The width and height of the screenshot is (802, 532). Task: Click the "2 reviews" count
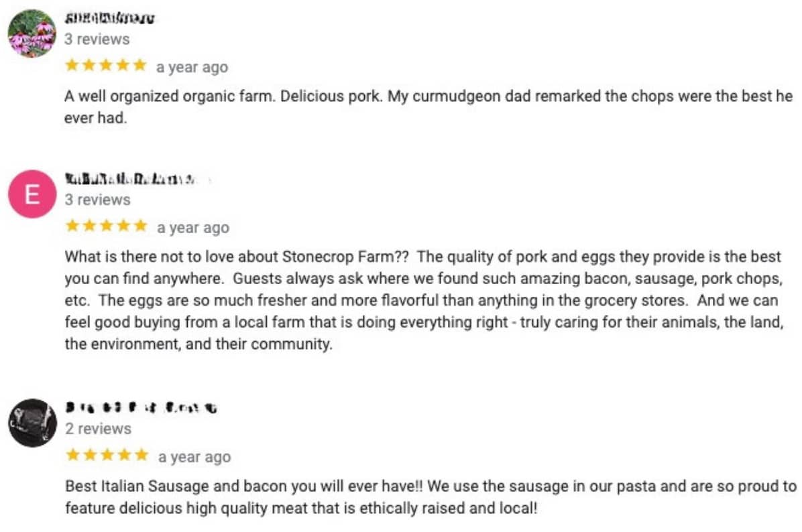98,428
